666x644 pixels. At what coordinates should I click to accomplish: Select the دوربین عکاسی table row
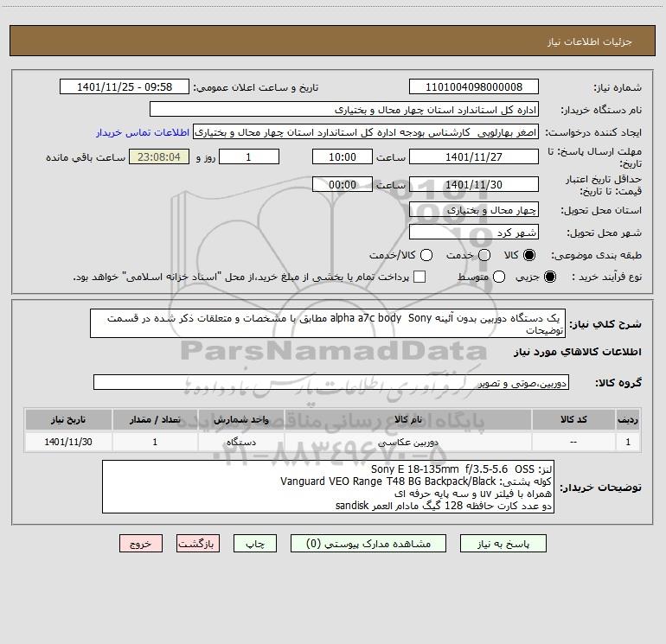pyautogui.click(x=333, y=442)
